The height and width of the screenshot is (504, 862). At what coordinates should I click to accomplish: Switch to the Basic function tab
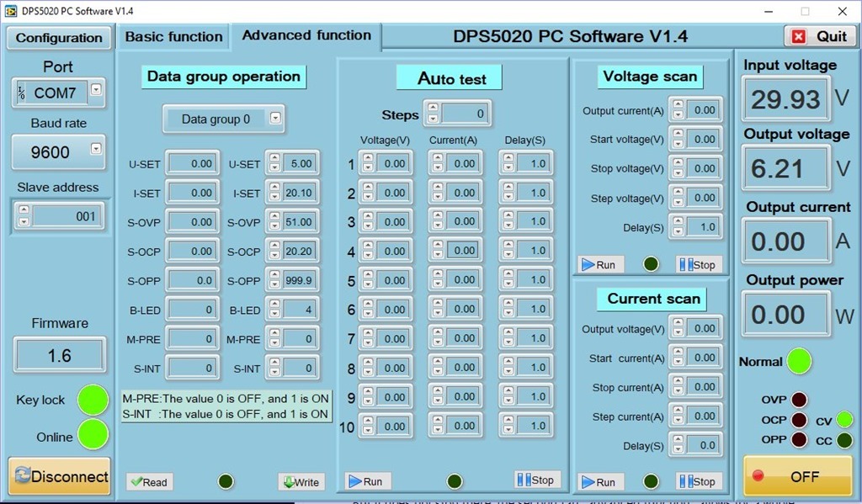pos(173,37)
